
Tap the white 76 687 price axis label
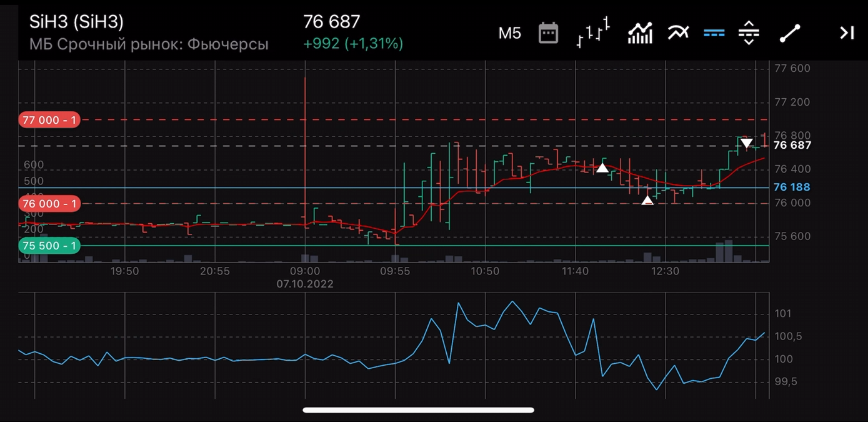(792, 145)
